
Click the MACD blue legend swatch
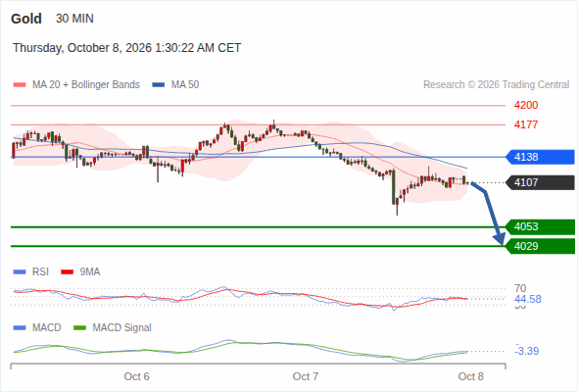(x=20, y=328)
